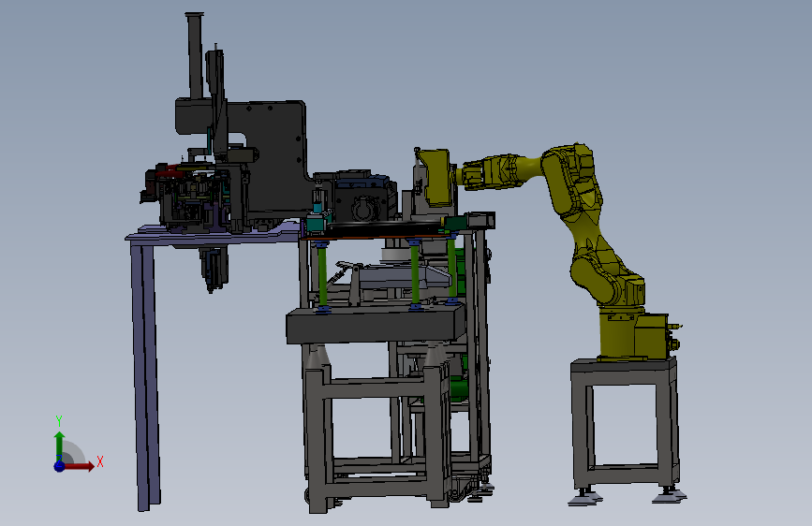The height and width of the screenshot is (526, 812).
Task: Select the dark gray base plate block
Action: 376,323
